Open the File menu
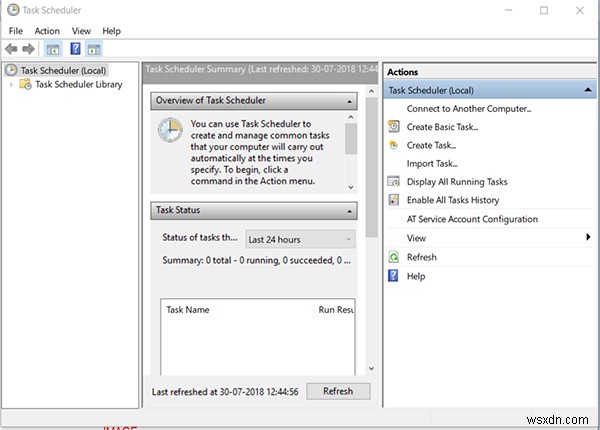This screenshot has width=600, height=430. click(16, 31)
